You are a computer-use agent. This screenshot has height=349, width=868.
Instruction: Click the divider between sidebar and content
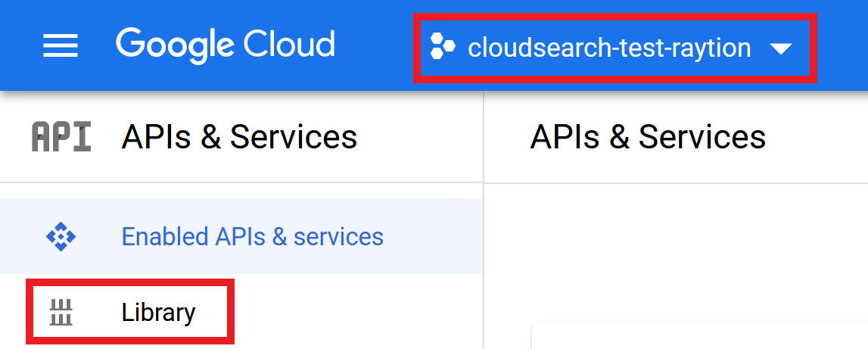(484, 222)
